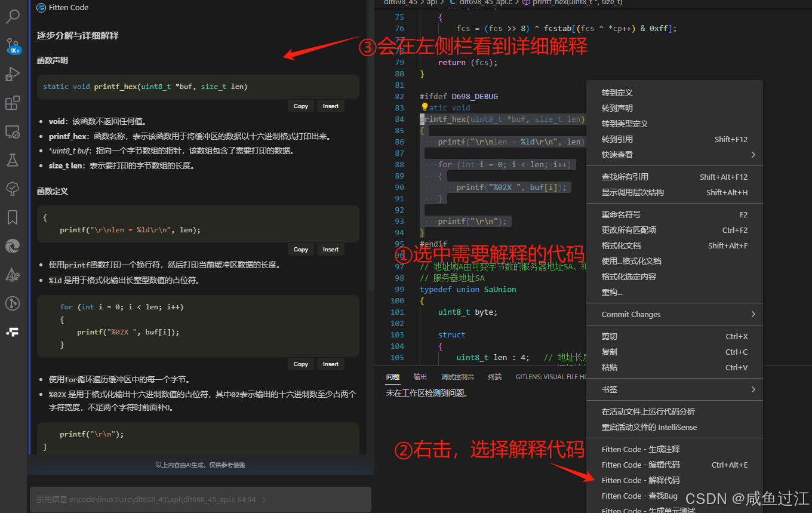This screenshot has width=812, height=513.
Task: Click the api folder in breadcrumb
Action: point(432,2)
